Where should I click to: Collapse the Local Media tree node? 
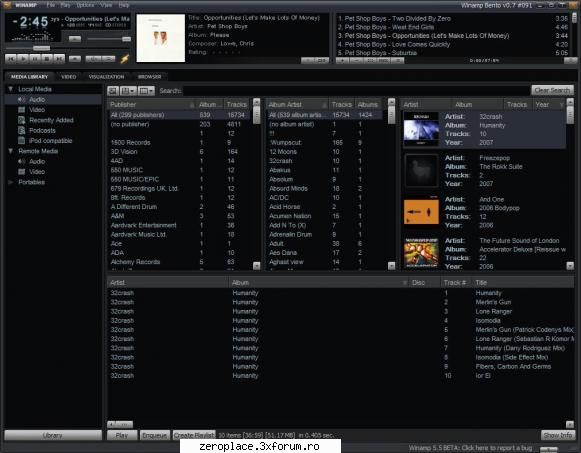(x=11, y=89)
